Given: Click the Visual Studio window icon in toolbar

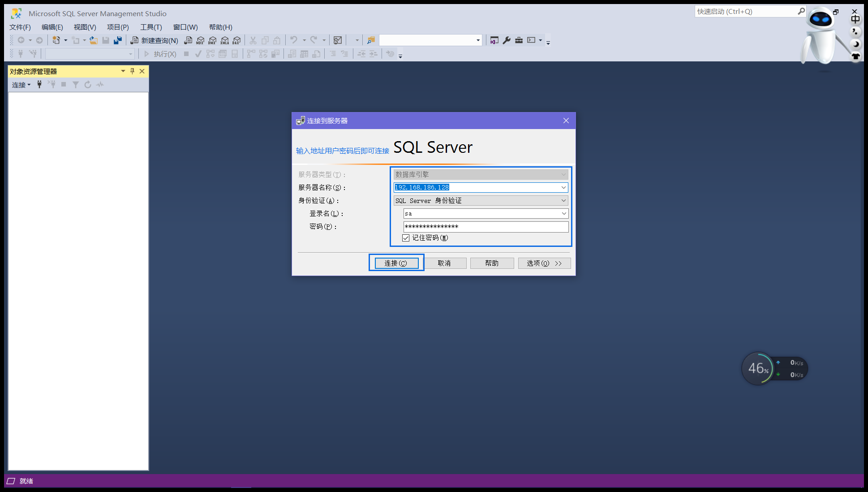Looking at the screenshot, I should (x=494, y=40).
